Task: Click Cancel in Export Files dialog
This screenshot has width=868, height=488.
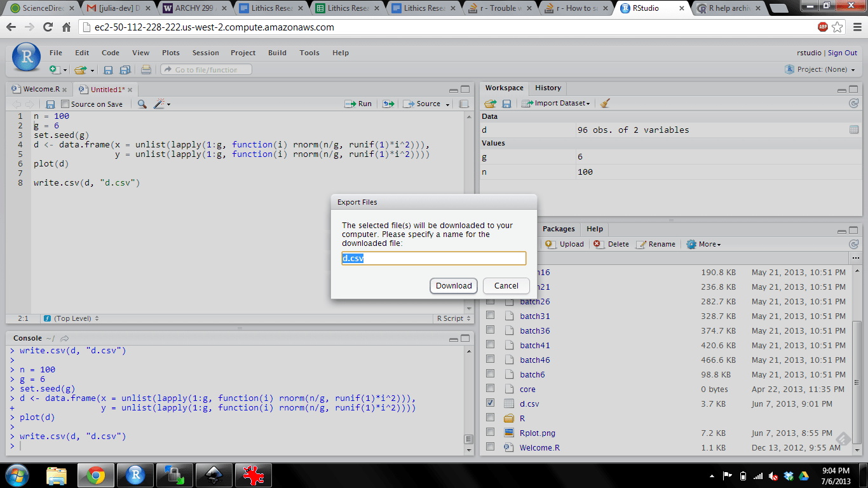Action: [x=506, y=286]
